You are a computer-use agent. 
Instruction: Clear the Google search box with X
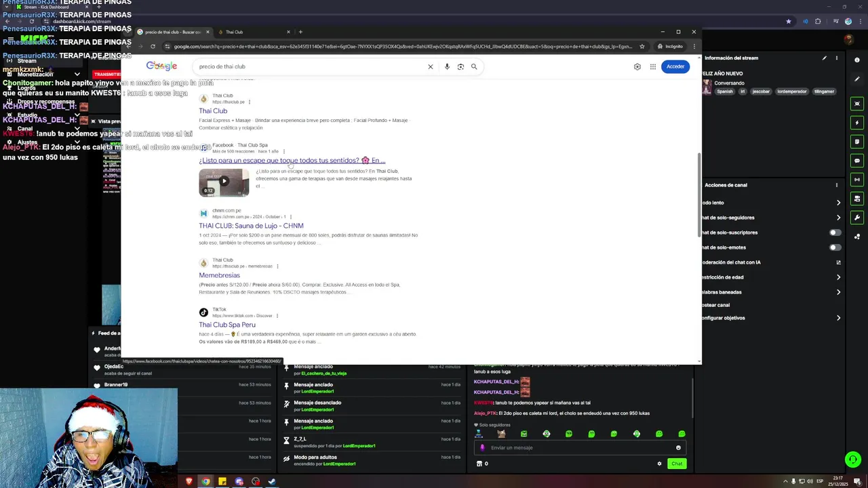tap(430, 66)
